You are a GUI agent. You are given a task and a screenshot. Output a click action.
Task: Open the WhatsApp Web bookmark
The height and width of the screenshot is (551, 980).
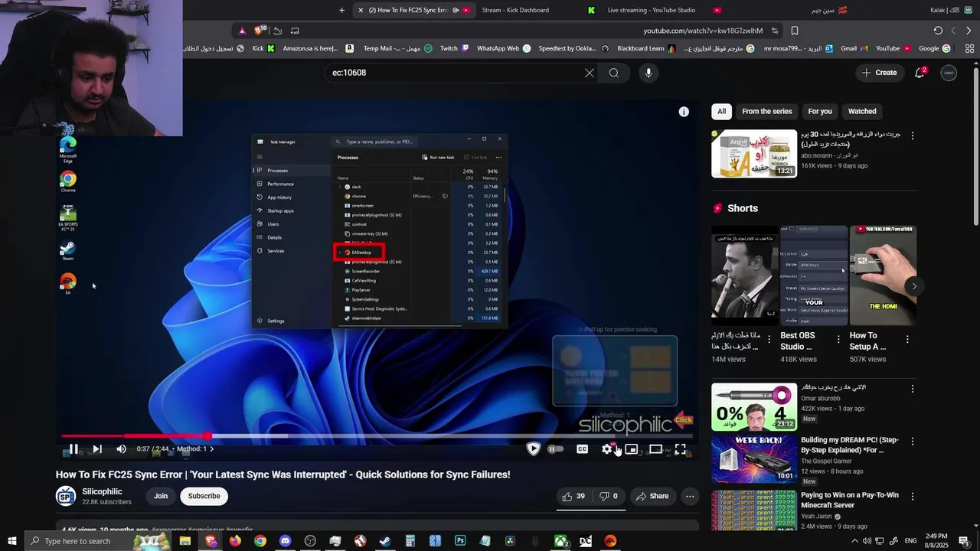[x=504, y=48]
